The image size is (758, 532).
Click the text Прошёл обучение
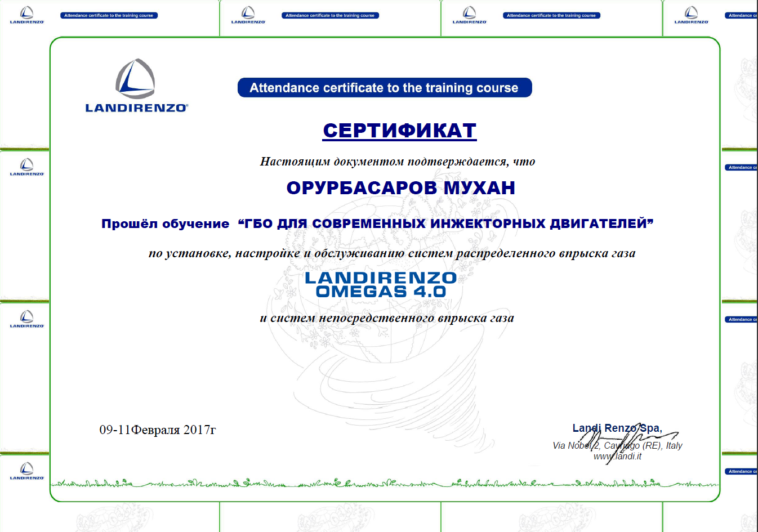pos(165,223)
